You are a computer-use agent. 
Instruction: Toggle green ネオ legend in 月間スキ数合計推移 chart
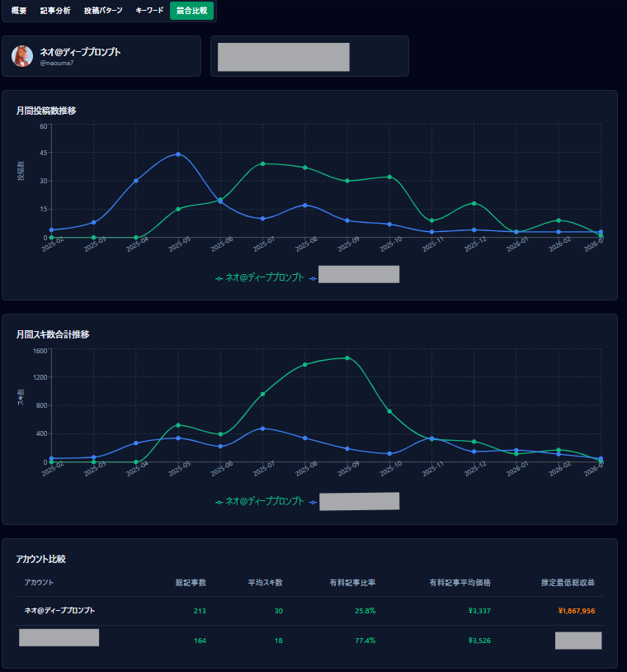pos(259,502)
